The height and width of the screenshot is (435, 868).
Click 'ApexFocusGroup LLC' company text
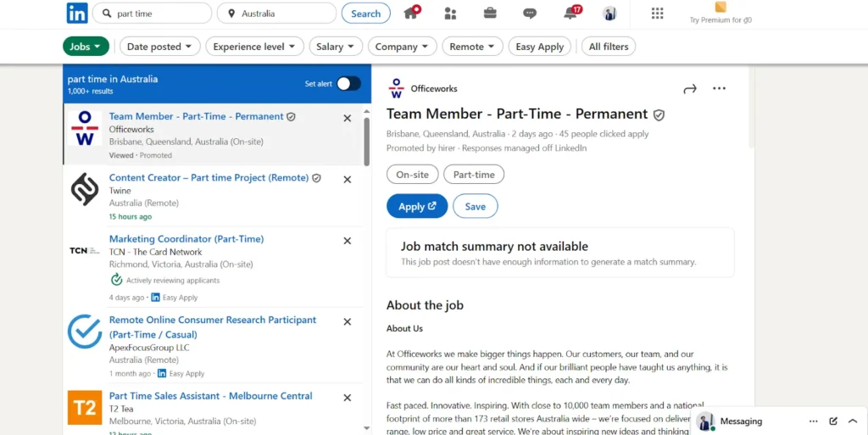click(x=149, y=348)
